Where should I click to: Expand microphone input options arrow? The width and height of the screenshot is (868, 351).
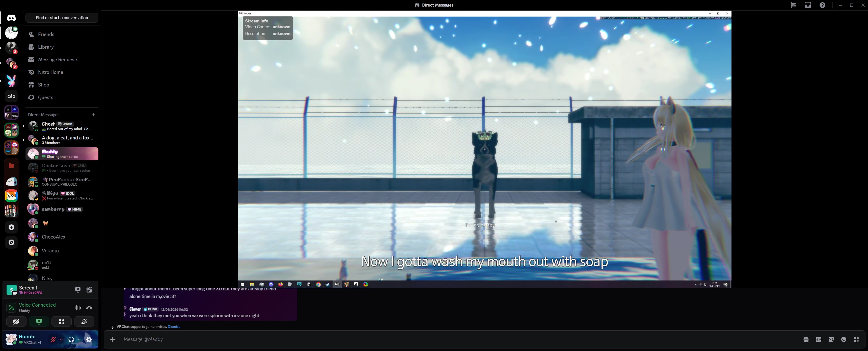click(x=61, y=340)
